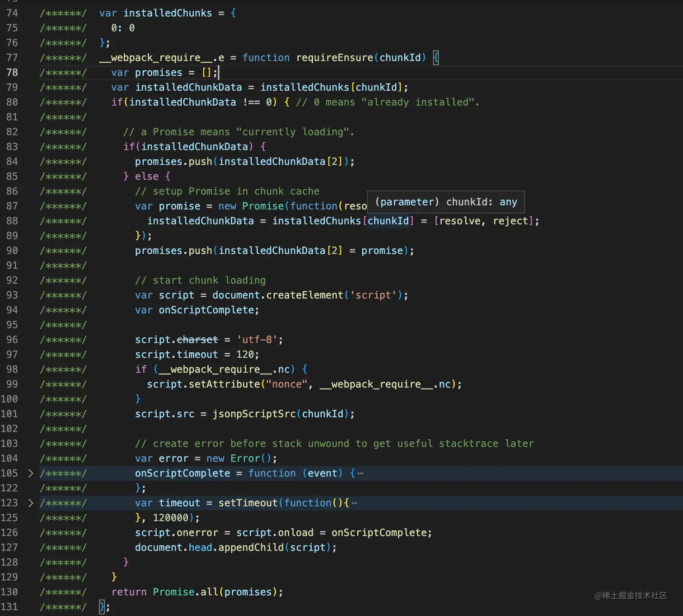This screenshot has width=683, height=616.
Task: Select line number 131 in the gutter
Action: (x=9, y=607)
